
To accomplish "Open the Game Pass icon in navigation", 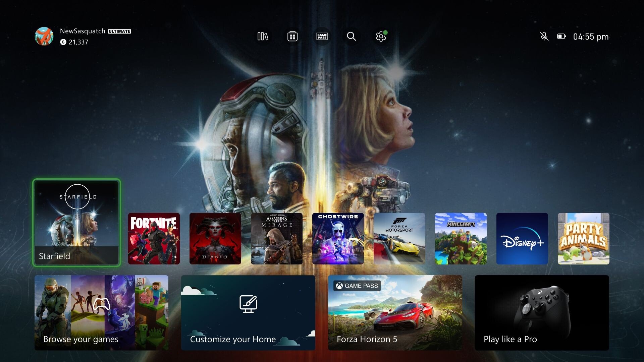I will (x=322, y=36).
